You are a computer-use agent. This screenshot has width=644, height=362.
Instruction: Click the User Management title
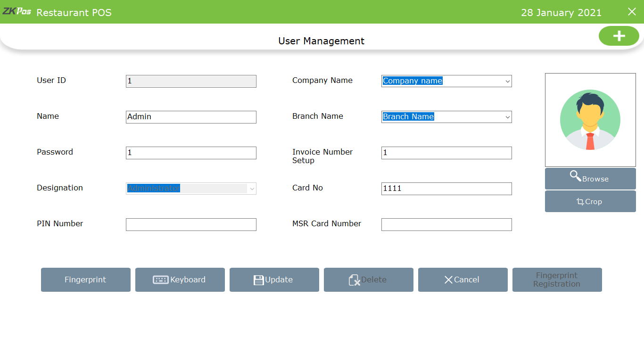point(322,41)
